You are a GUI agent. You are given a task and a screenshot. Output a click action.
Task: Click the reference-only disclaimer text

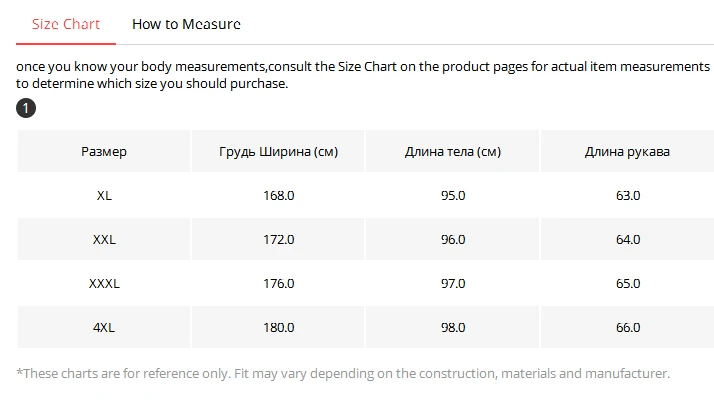343,373
